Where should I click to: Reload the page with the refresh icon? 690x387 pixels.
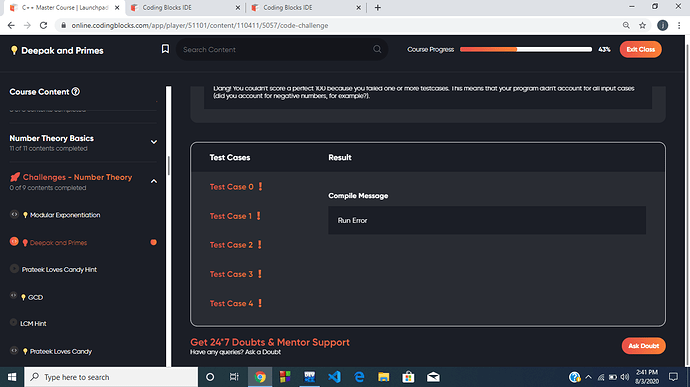43,26
